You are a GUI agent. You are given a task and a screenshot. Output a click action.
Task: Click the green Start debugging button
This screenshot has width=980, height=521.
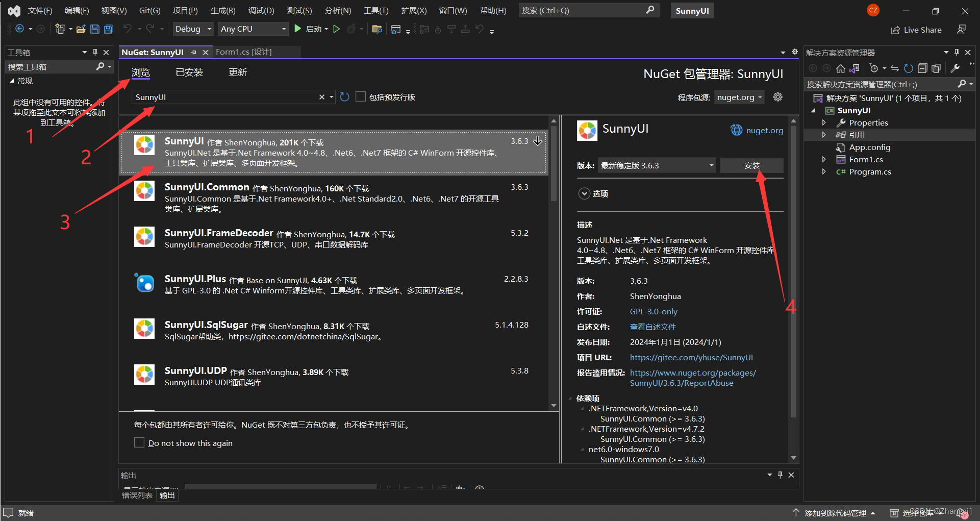click(298, 29)
